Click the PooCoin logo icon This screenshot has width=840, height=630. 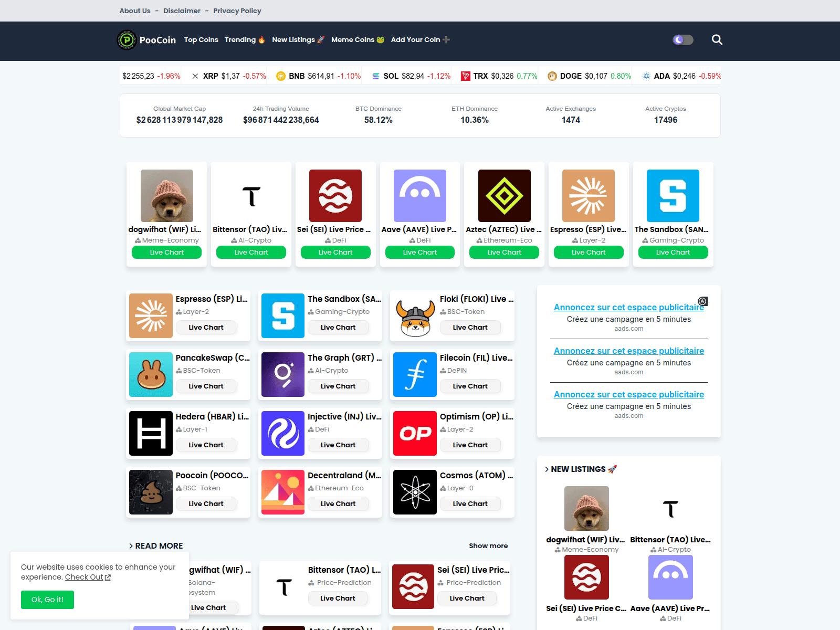127,40
